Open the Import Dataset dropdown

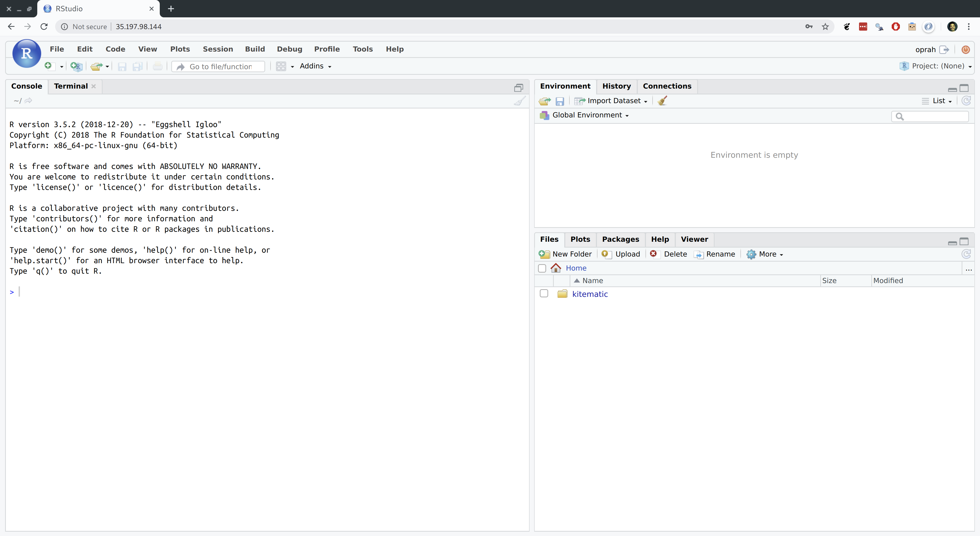(611, 101)
